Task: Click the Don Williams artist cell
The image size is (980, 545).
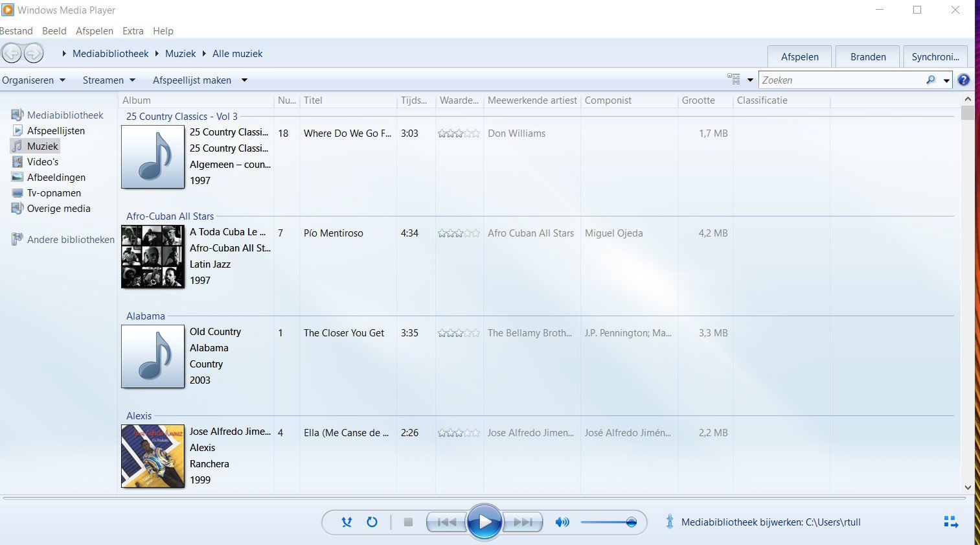Action: click(x=517, y=133)
